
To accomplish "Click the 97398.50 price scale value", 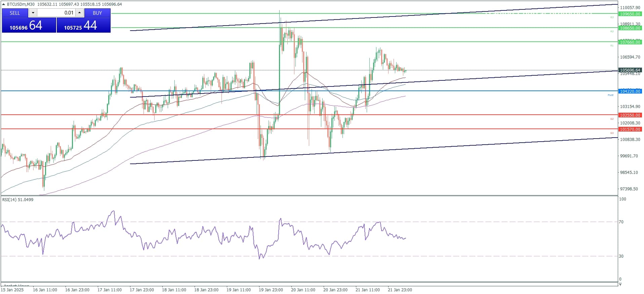I will 629,189.
